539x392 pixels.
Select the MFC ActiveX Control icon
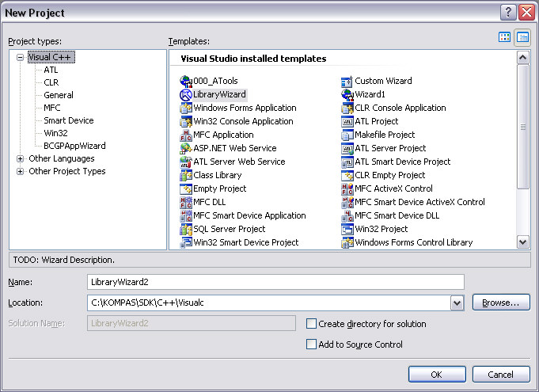tap(347, 188)
